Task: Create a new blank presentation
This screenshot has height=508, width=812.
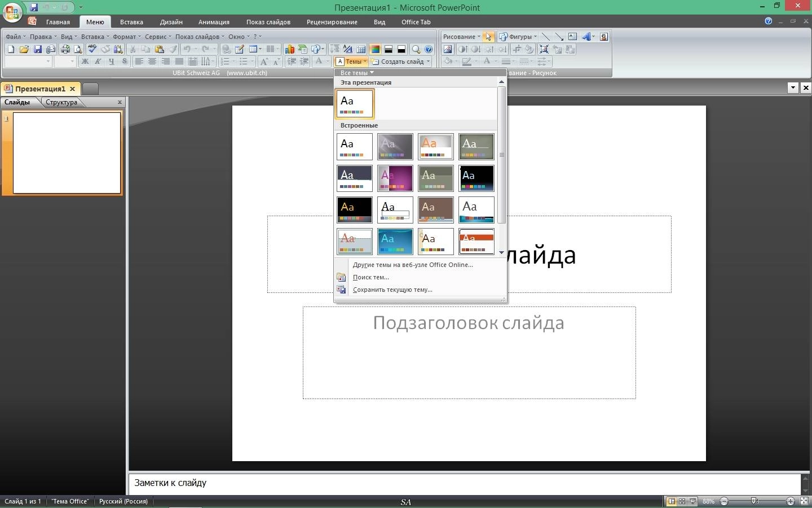Action: 11,49
